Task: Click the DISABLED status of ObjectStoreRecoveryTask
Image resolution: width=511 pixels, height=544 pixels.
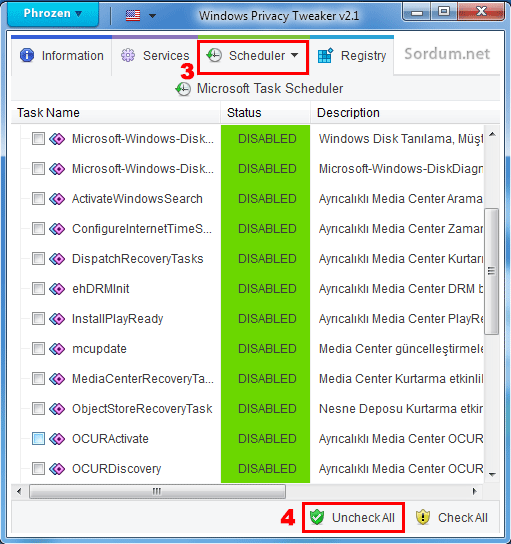Action: coord(267,409)
